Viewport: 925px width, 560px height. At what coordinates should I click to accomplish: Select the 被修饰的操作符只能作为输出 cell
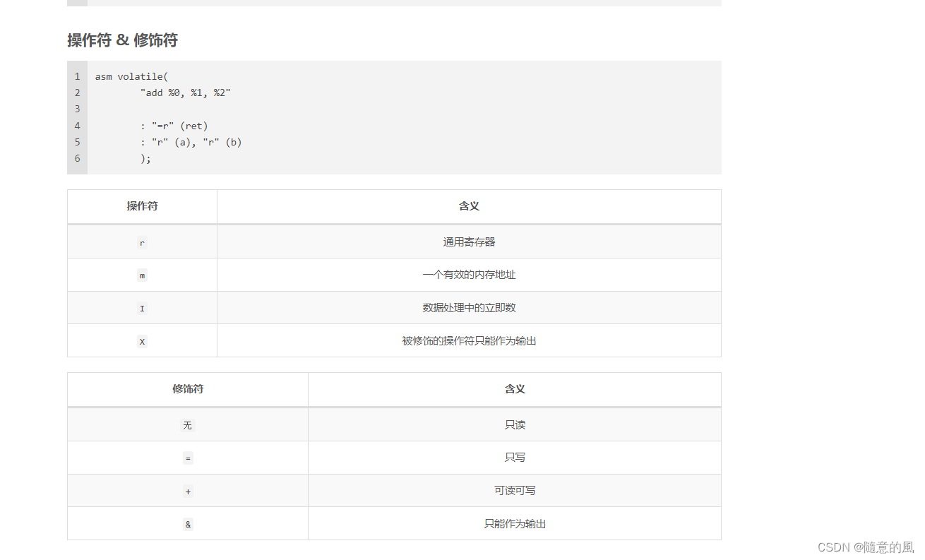pos(468,340)
